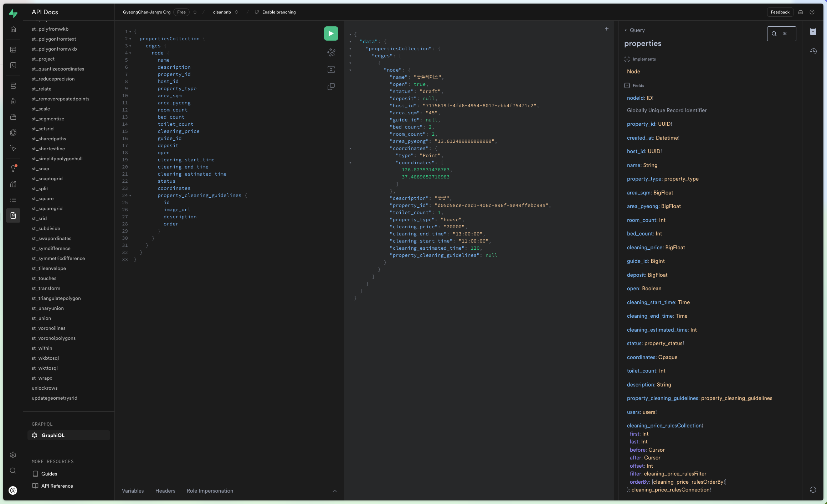The height and width of the screenshot is (504, 827).
Task: Open the Table Editor sidebar icon
Action: tap(13, 50)
